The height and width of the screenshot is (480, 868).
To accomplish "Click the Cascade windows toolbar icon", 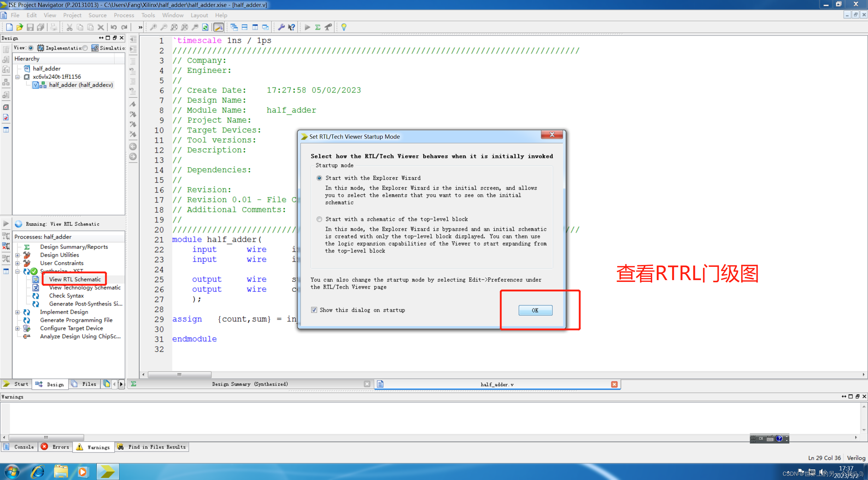I will [x=234, y=27].
